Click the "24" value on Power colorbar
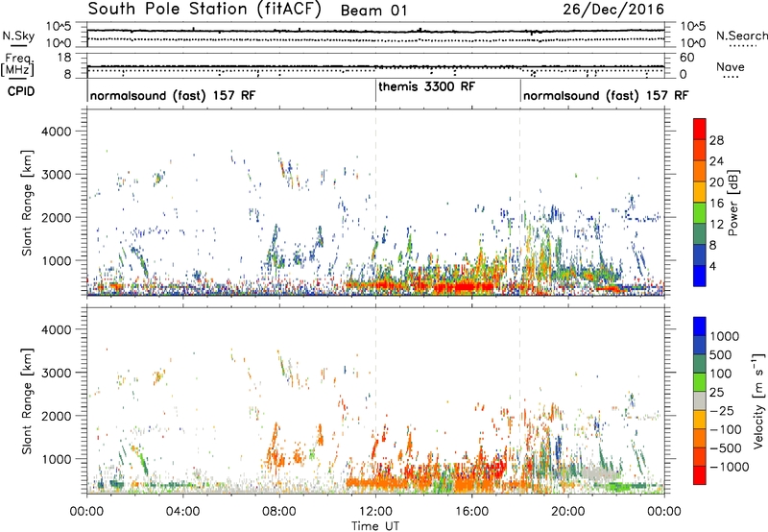 716,161
